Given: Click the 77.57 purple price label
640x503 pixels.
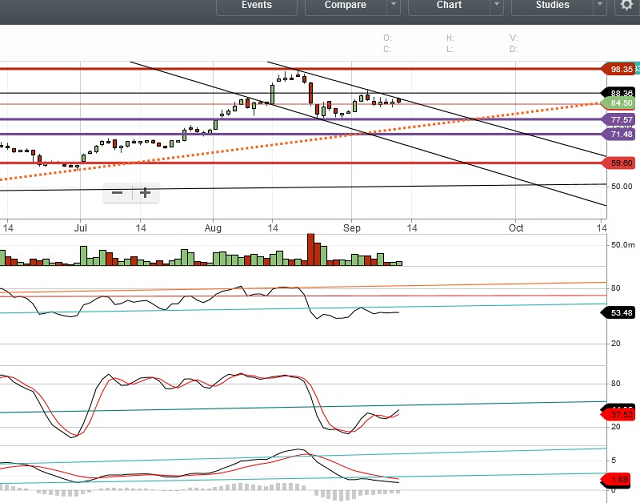Looking at the screenshot, I should (620, 119).
